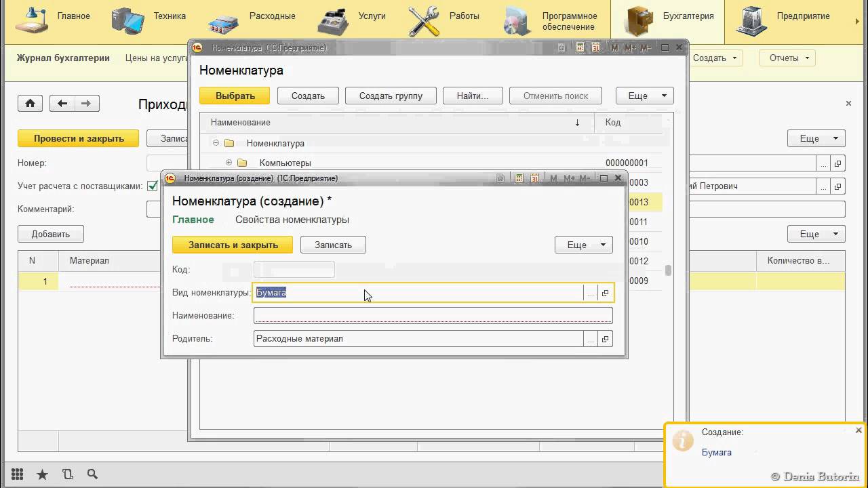Open calendar in the Номенклатура list title bar
Image resolution: width=868 pixels, height=488 pixels.
(x=595, y=47)
